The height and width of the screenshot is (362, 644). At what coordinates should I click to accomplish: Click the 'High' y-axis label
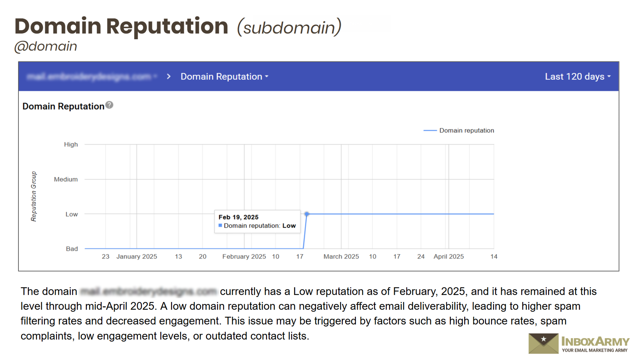(x=71, y=144)
